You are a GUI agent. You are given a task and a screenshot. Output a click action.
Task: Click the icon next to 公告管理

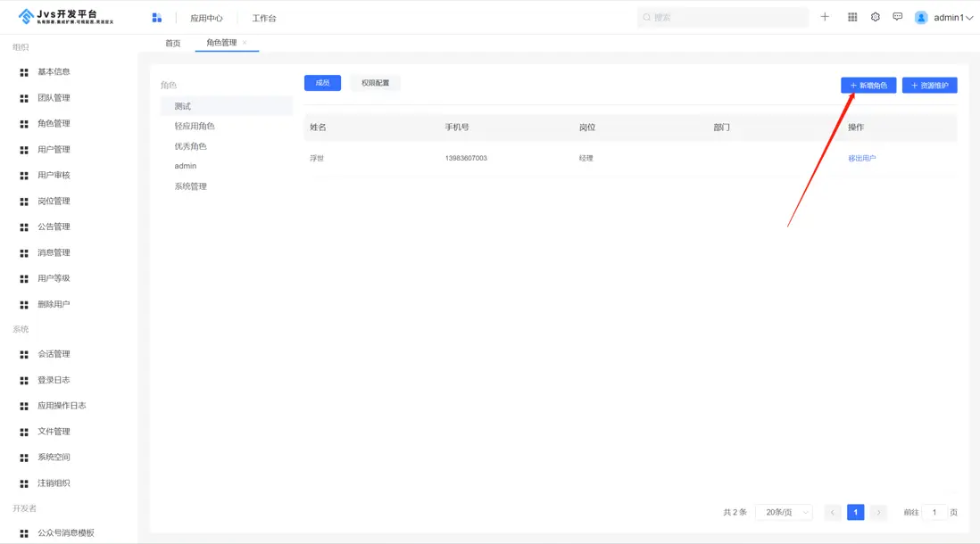tap(24, 227)
